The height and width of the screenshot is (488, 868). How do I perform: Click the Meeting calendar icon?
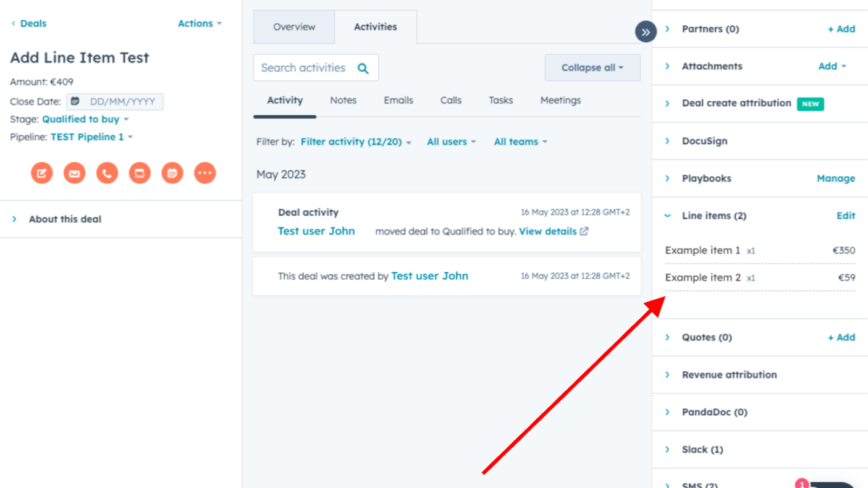coord(172,173)
